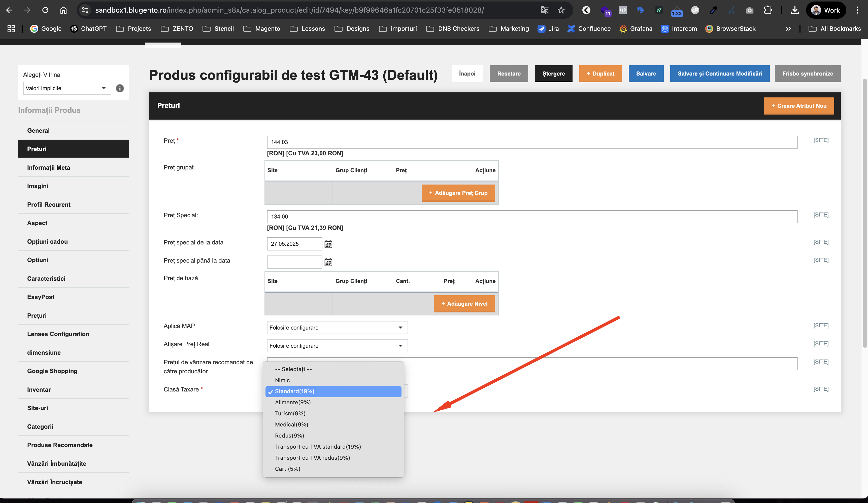Open the Grafana bookmark
This screenshot has width=868, height=503.
pos(636,29)
